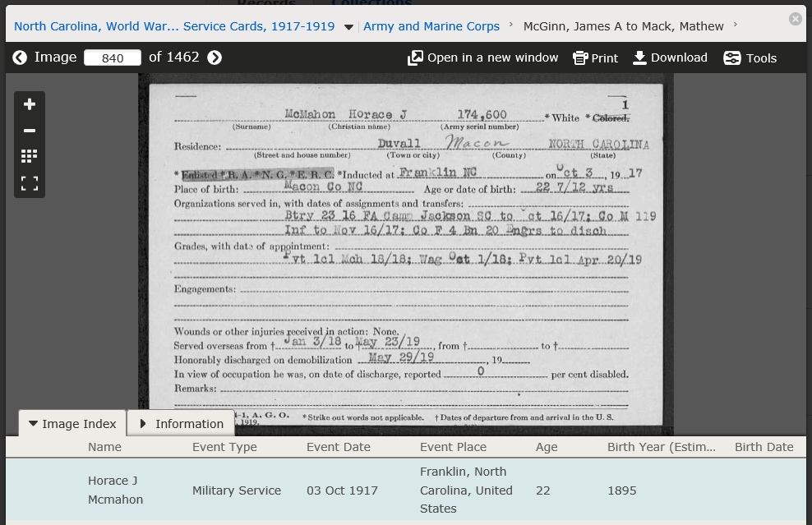Click the birth year value 1895
812x525 pixels.
tap(621, 490)
